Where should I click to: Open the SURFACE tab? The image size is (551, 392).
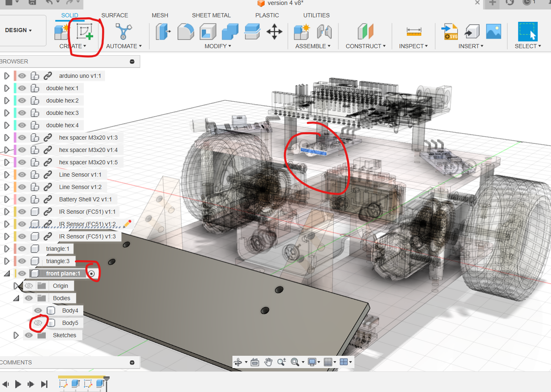(115, 15)
